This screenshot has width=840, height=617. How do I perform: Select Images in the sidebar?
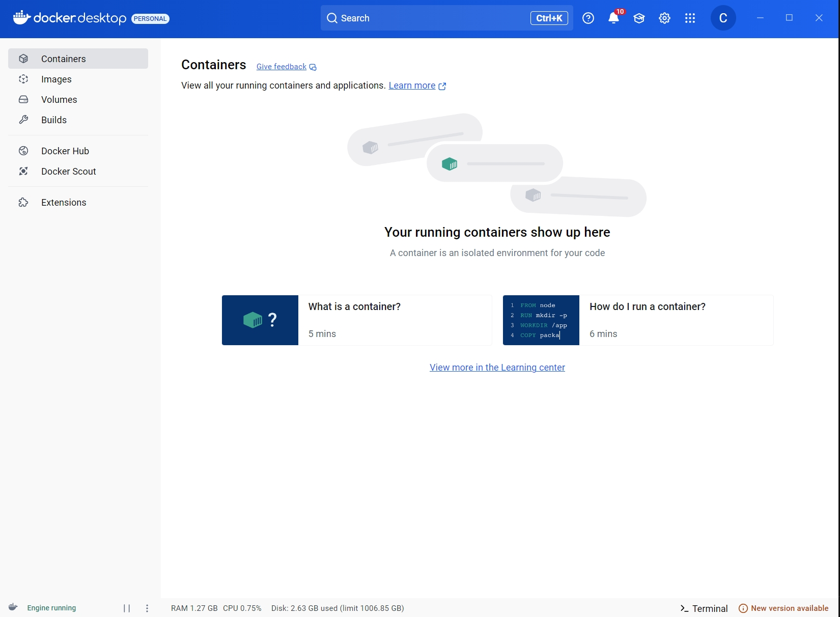57,79
